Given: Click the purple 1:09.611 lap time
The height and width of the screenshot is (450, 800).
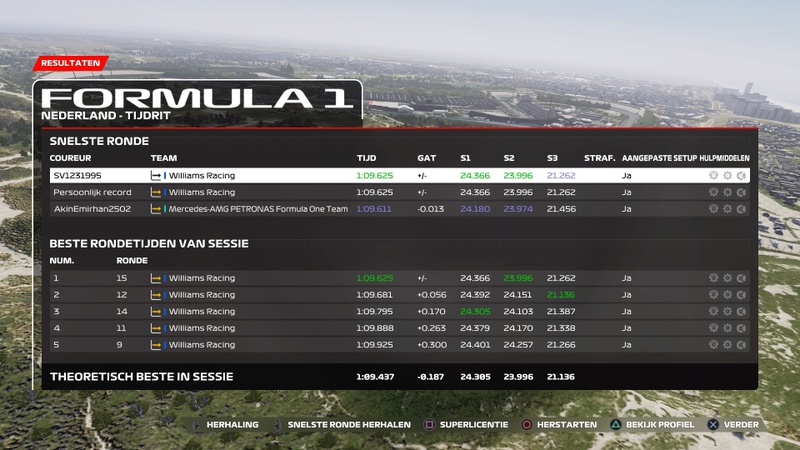Looking at the screenshot, I should point(374,209).
